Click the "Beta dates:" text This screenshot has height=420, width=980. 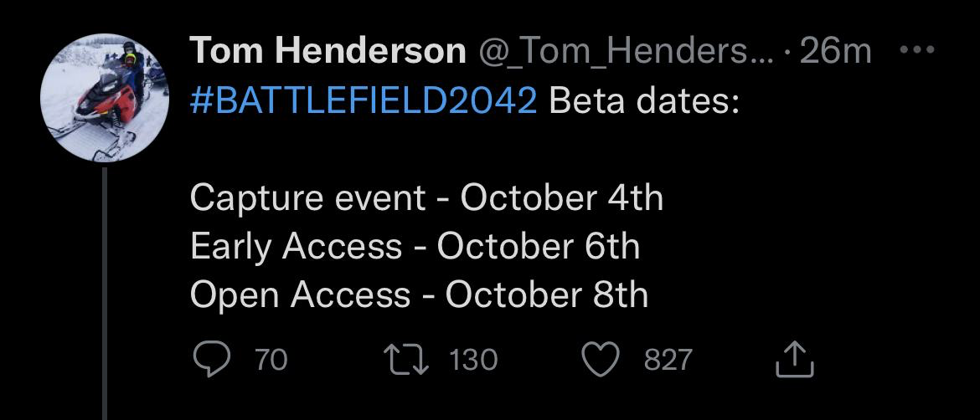tap(643, 101)
